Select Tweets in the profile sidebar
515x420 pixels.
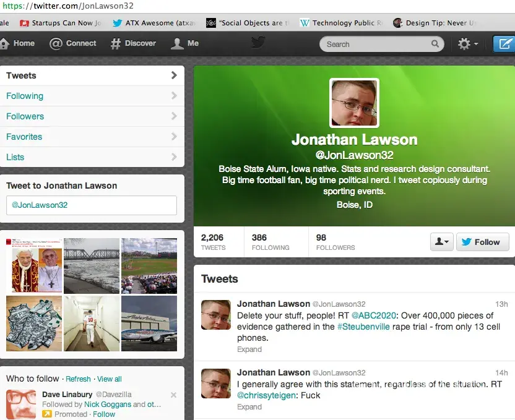pos(92,75)
